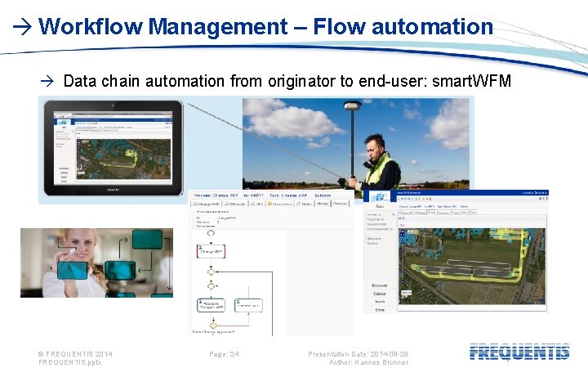
Task: Click the 'Process: Change ARP' header text
Action: [x=216, y=195]
